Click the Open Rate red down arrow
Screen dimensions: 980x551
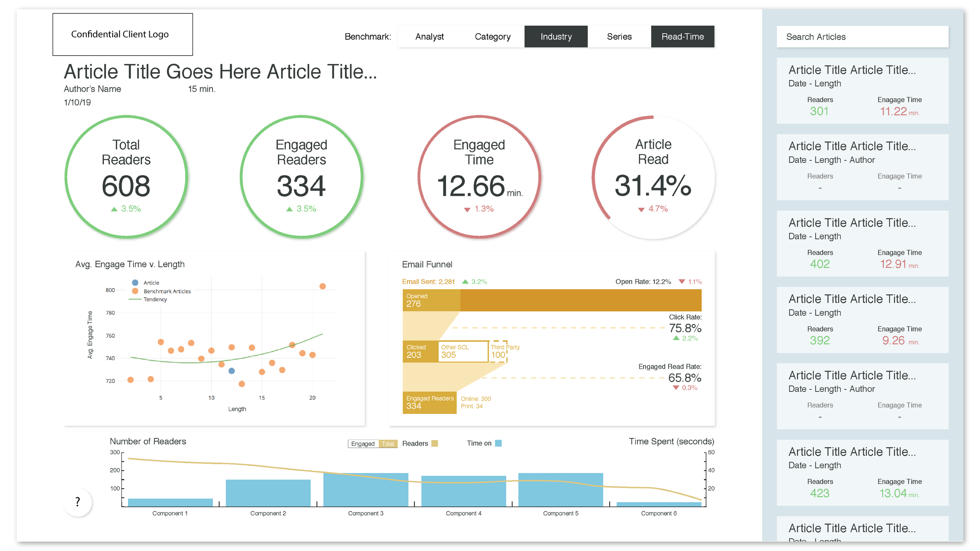[682, 282]
